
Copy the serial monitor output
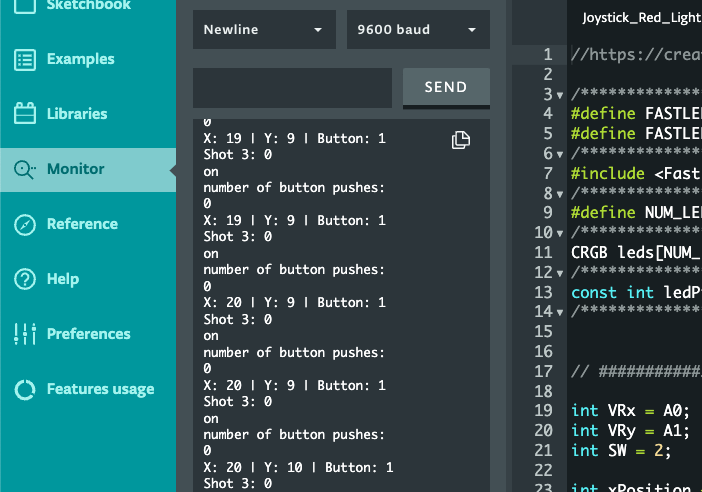(x=460, y=140)
